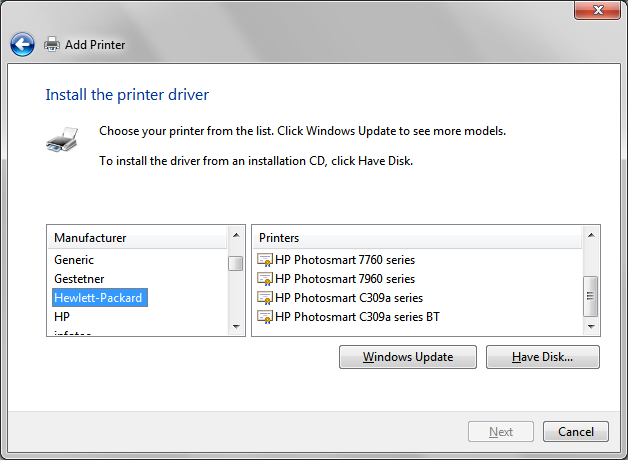Select HP in the Manufacturer list
This screenshot has height=460, width=628.
62,317
